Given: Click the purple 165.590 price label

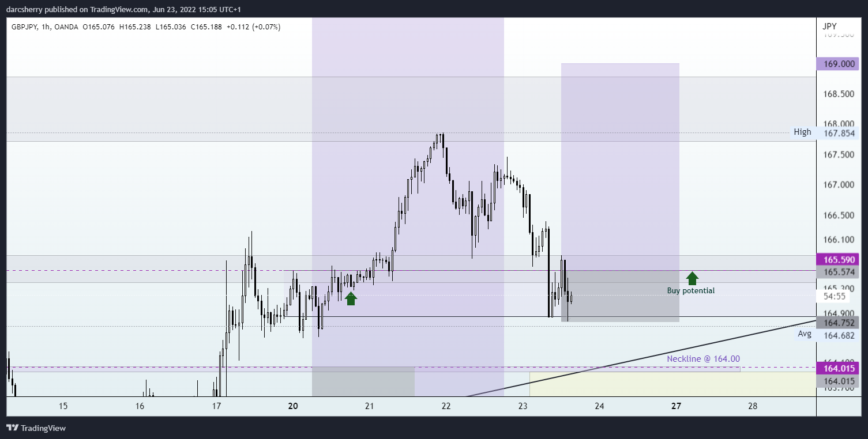Looking at the screenshot, I should coord(838,260).
